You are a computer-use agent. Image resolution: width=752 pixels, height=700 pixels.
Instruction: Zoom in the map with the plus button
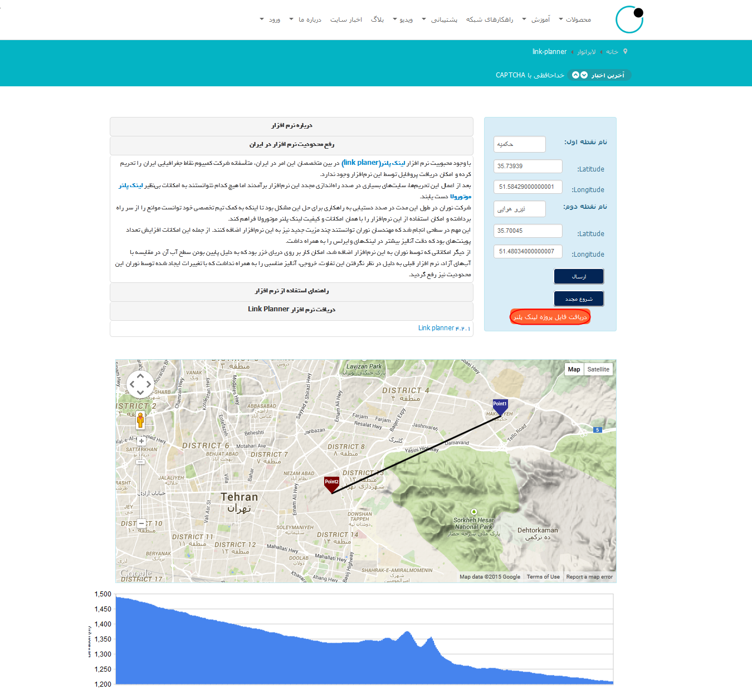point(141,441)
